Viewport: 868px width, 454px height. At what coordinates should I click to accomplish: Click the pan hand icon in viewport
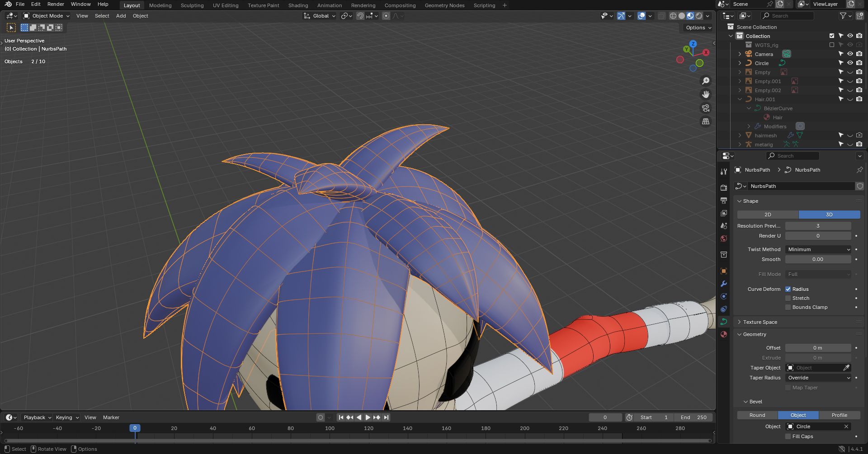click(x=705, y=94)
